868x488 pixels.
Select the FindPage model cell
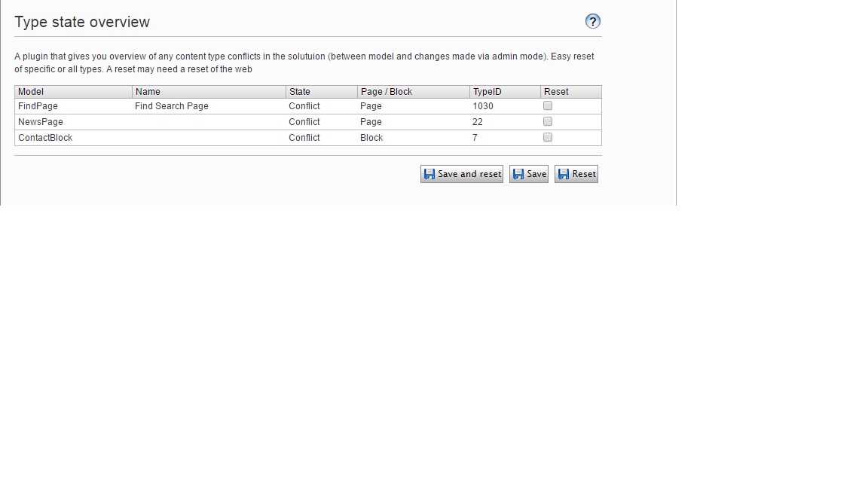(38, 106)
